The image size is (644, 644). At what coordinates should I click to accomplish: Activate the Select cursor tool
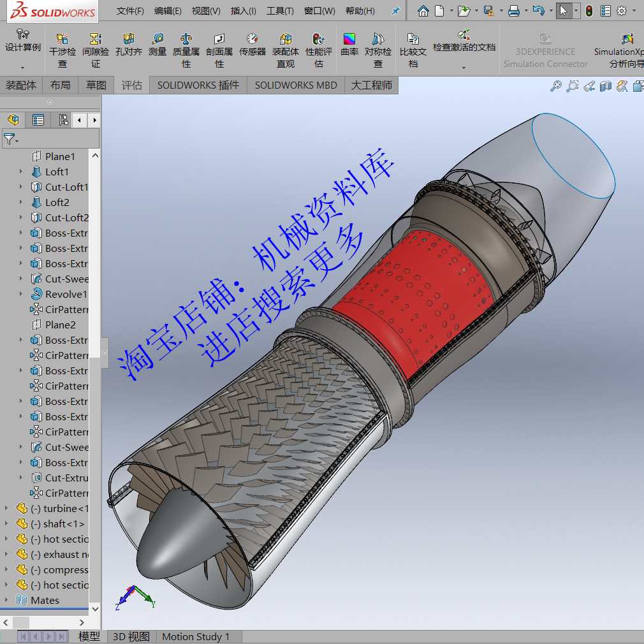564,11
